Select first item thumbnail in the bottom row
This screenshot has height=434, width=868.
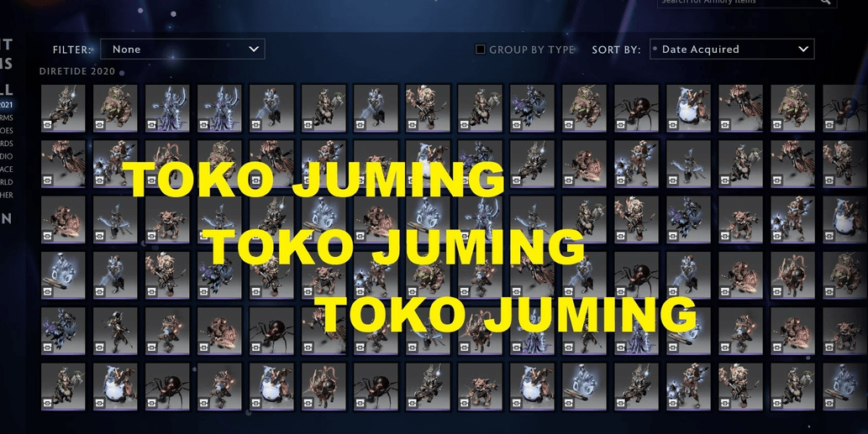[63, 386]
